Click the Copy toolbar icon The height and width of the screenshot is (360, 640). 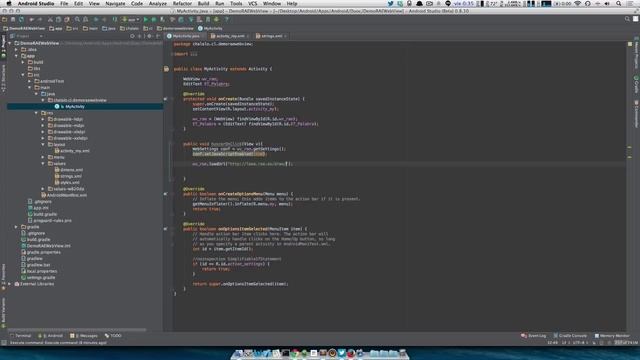pos(58,20)
